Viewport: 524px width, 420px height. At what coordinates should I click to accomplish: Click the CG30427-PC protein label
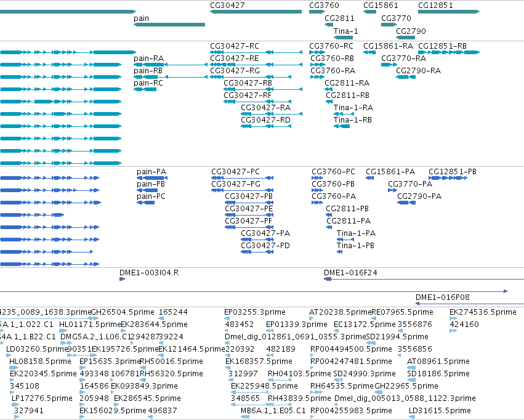pyautogui.click(x=235, y=171)
